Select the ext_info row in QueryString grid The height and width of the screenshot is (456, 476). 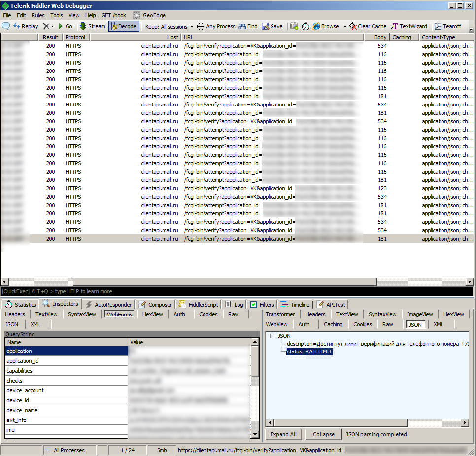[128, 420]
